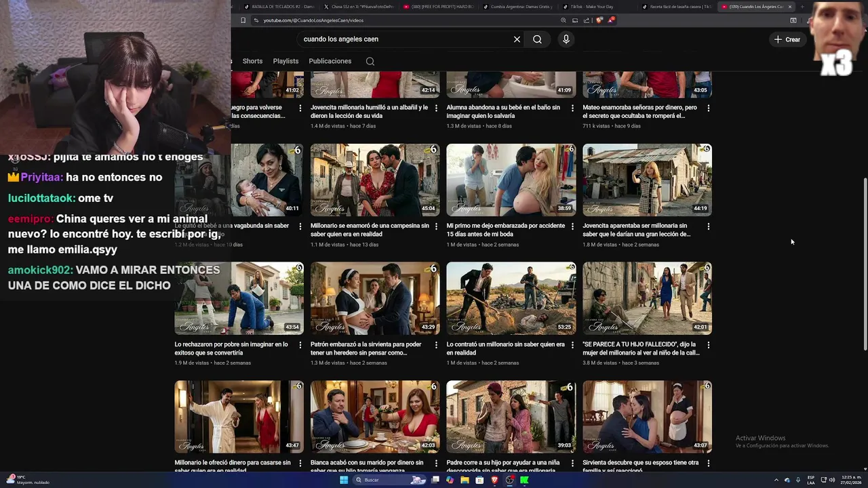Screen dimensions: 868x488
Task: Open File Explorer from the taskbar
Action: coord(465,480)
